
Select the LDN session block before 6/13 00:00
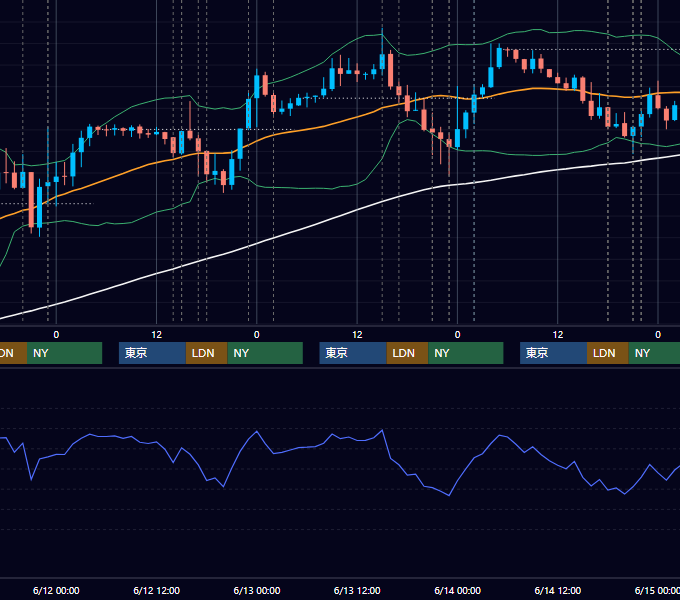206,353
